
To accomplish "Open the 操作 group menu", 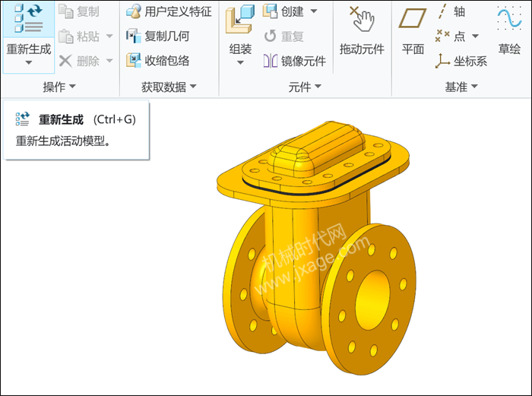I will (59, 87).
